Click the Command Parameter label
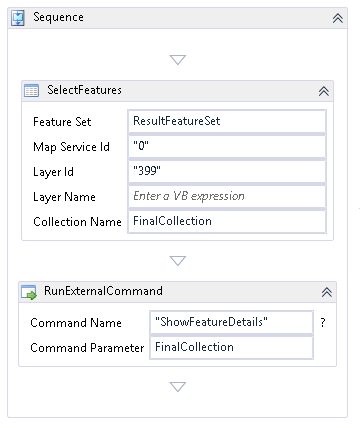Viewport: 360px width, 428px height. (87, 348)
